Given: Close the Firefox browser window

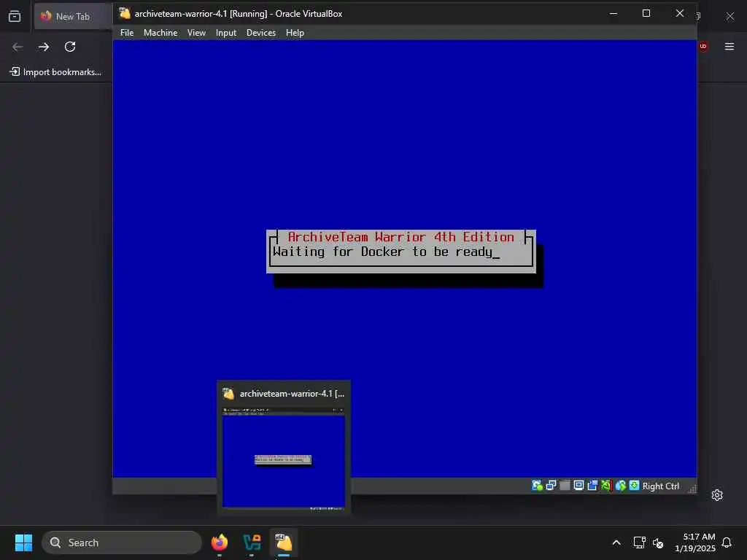Looking at the screenshot, I should tap(729, 16).
